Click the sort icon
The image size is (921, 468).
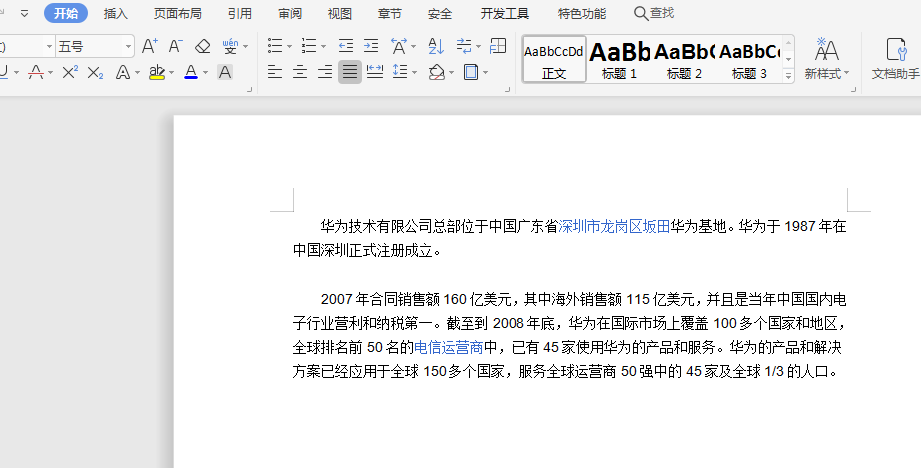[436, 46]
